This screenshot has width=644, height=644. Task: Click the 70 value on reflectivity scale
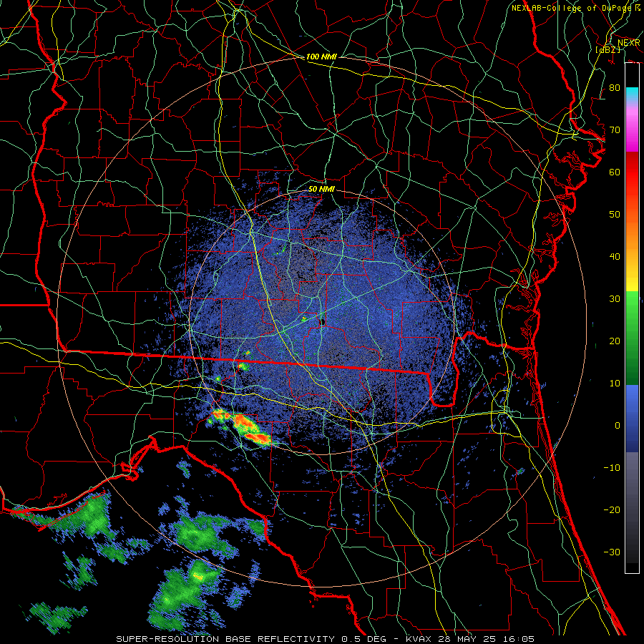click(x=615, y=130)
